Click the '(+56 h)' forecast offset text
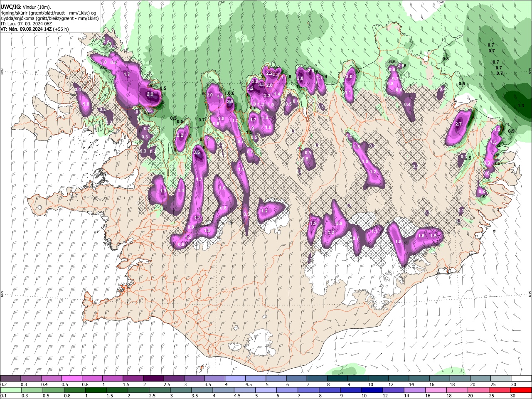The image size is (532, 399). [61, 29]
